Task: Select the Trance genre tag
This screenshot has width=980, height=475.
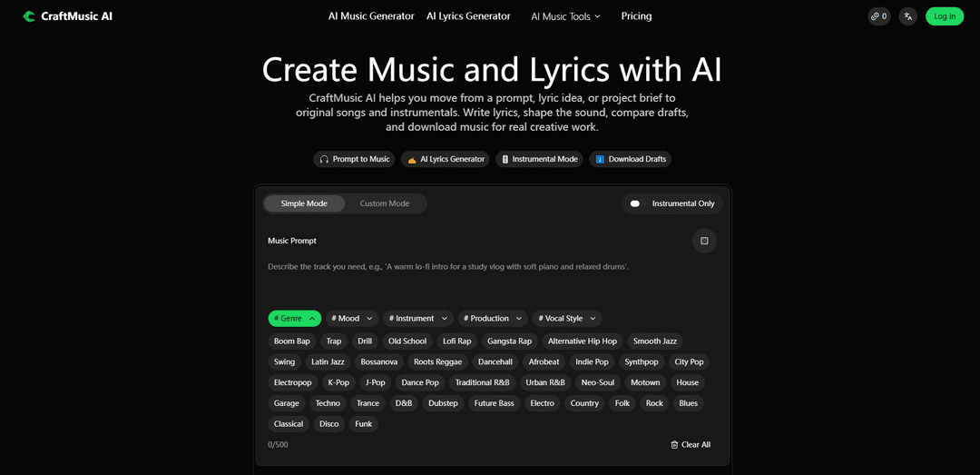Action: (x=368, y=403)
